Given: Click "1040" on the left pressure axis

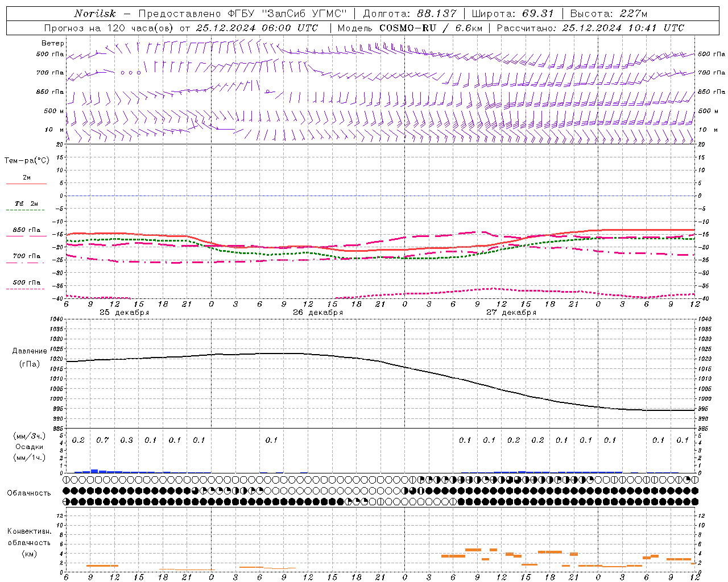Looking at the screenshot, I should tap(56, 319).
